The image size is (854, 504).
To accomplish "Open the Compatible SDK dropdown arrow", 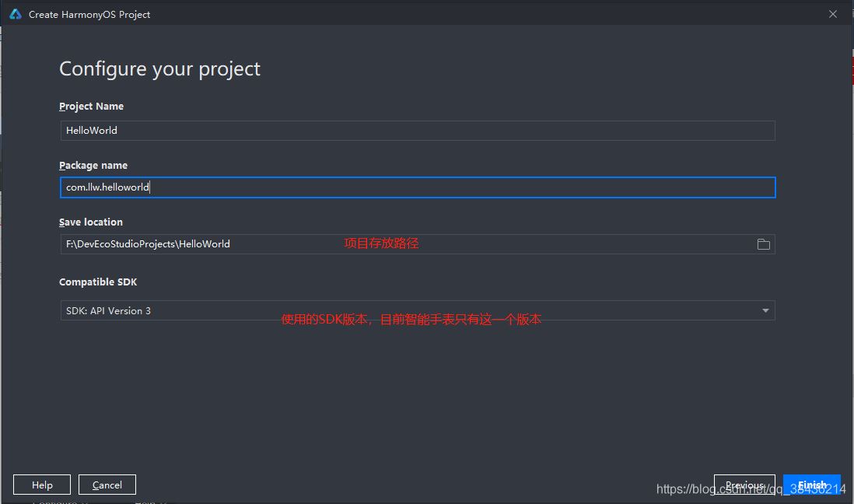I will tap(765, 310).
